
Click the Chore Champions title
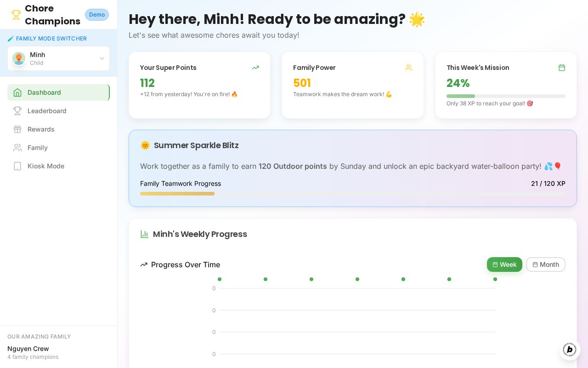[x=52, y=15]
